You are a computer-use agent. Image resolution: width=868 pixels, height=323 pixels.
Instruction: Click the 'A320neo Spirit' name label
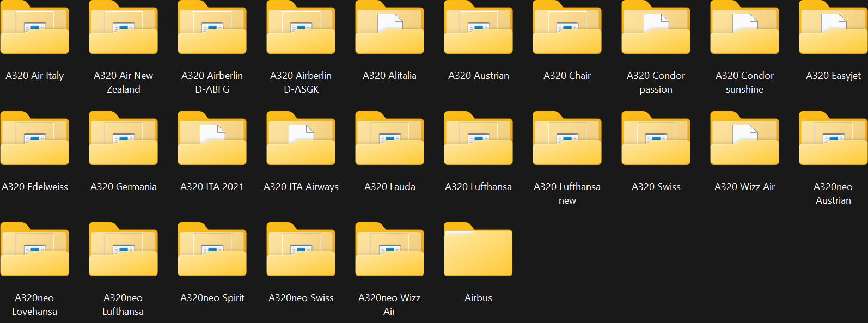[x=212, y=298]
